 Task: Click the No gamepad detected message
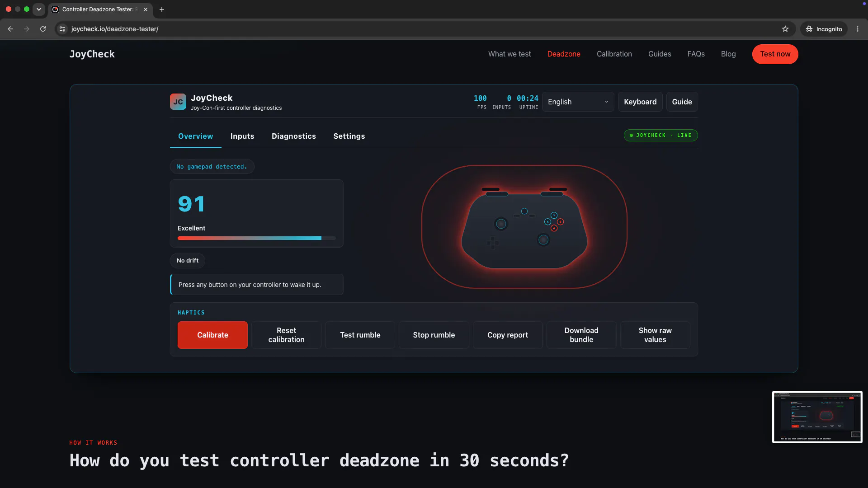click(x=212, y=166)
